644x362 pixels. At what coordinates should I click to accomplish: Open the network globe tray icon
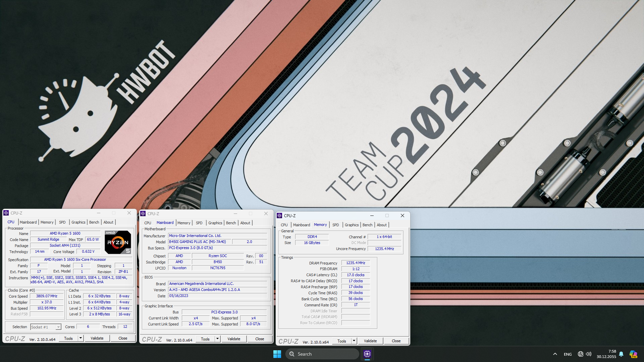click(581, 354)
